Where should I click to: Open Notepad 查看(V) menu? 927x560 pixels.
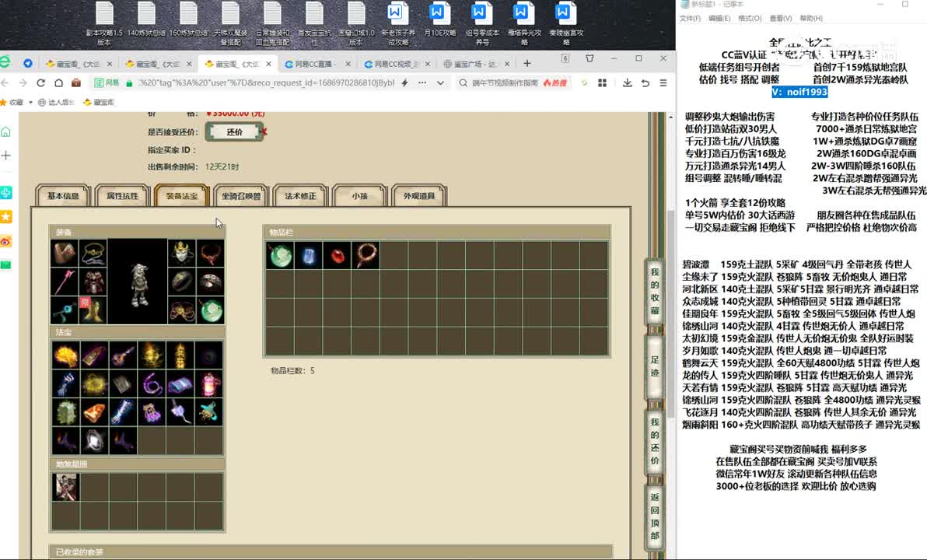point(780,19)
